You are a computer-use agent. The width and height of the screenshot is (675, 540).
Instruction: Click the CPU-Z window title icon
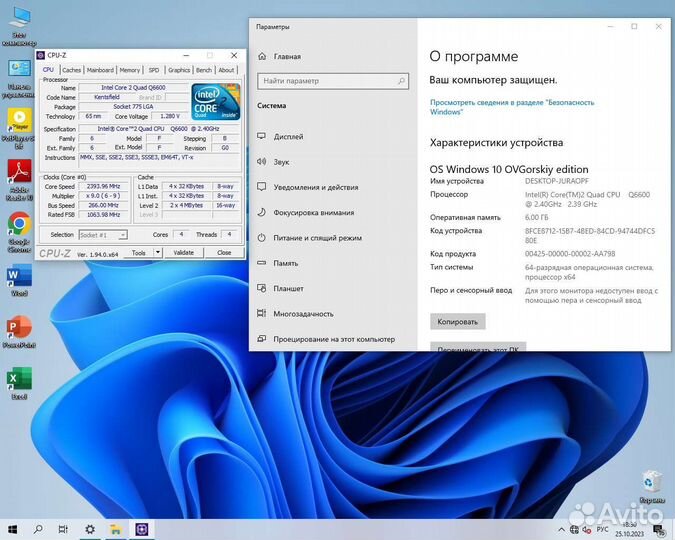(x=41, y=56)
